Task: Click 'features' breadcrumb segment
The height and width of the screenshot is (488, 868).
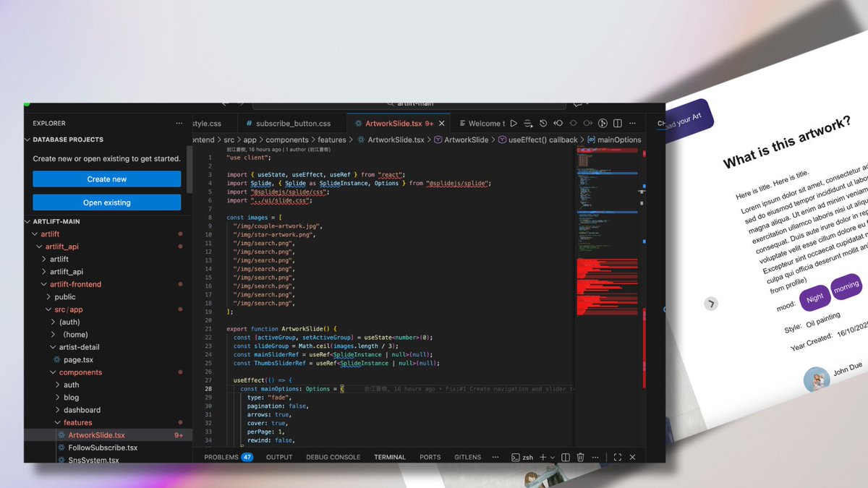Action: (x=331, y=140)
